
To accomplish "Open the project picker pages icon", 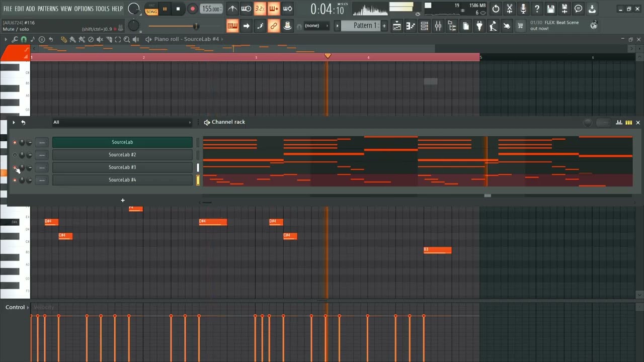I will pyautogui.click(x=465, y=26).
